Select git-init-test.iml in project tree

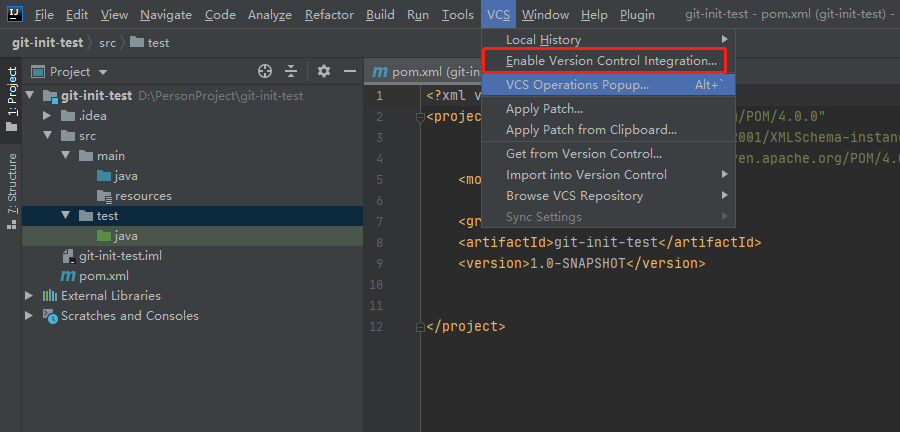pos(121,256)
